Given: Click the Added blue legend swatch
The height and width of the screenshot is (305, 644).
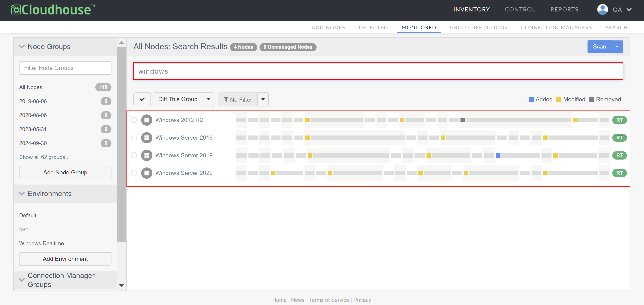Looking at the screenshot, I should click(531, 99).
